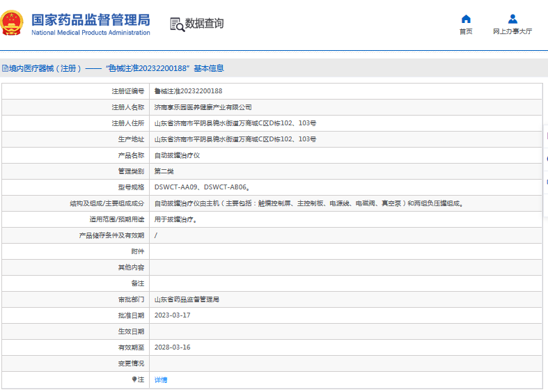Click the 适用范围/预期用途 label
The image size is (548, 392).
click(117, 219)
